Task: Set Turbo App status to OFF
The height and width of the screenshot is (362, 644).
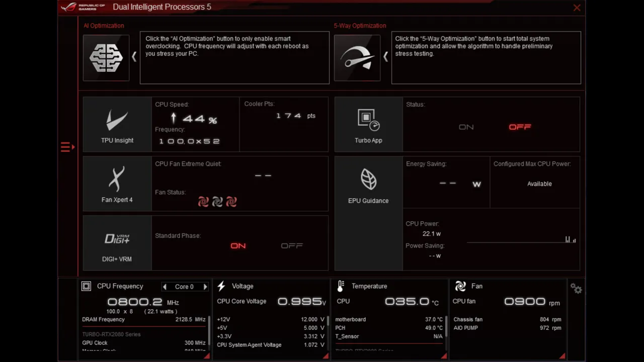Action: (520, 127)
